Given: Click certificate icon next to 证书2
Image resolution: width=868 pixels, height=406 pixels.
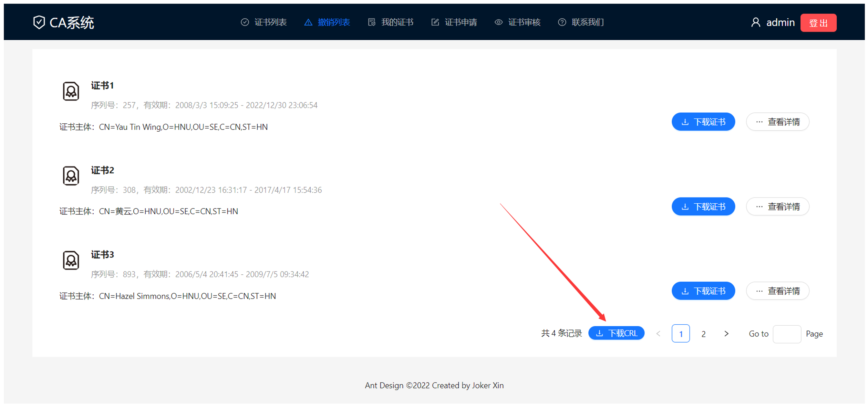Looking at the screenshot, I should [x=71, y=176].
